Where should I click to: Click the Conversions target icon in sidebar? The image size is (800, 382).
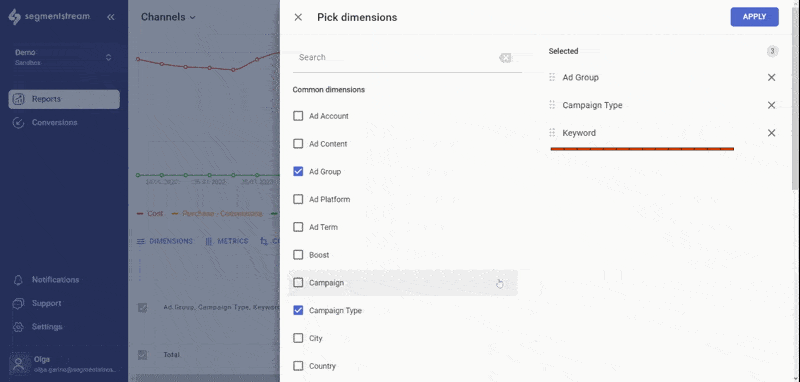18,122
